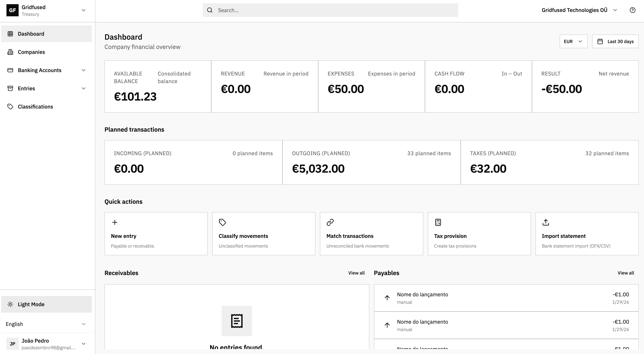
Task: Click joaodezembro98@gmail email text
Action: [x=48, y=348]
